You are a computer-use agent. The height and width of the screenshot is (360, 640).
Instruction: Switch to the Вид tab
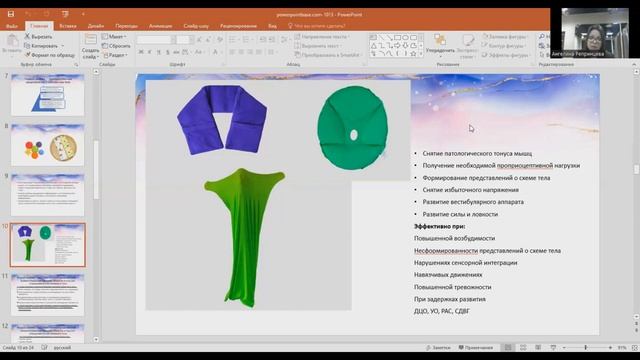272,26
